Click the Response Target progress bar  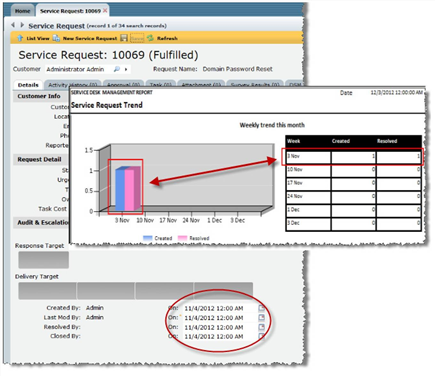pyautogui.click(x=43, y=260)
